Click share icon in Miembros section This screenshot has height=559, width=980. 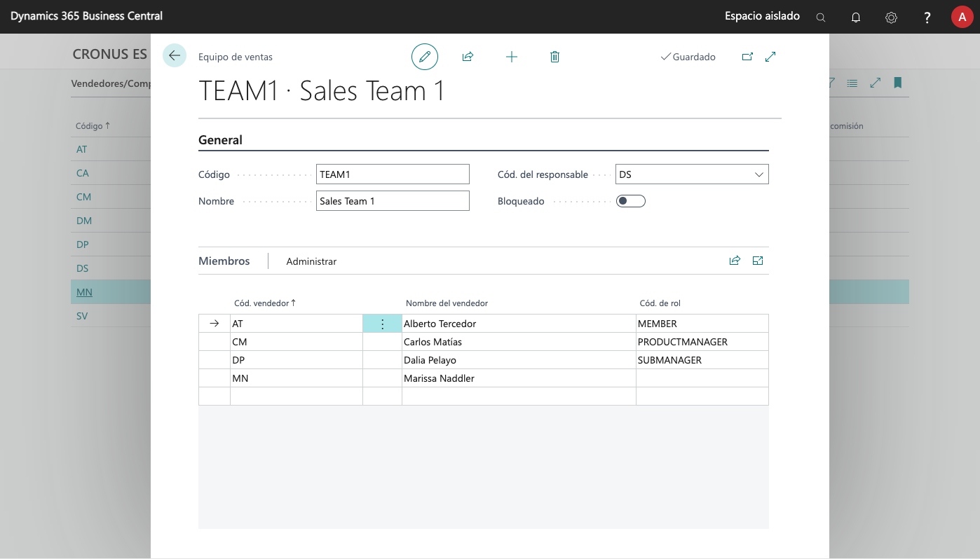pos(735,261)
